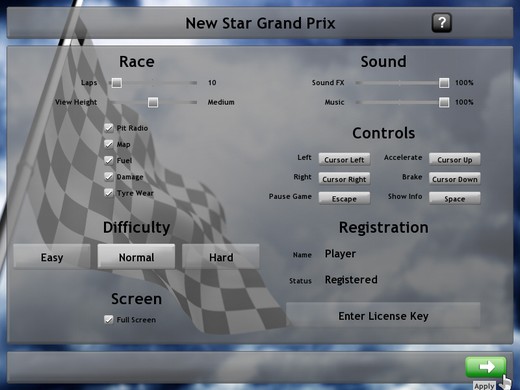Uncheck the Fuel option
This screenshot has height=390, width=520.
coord(109,160)
